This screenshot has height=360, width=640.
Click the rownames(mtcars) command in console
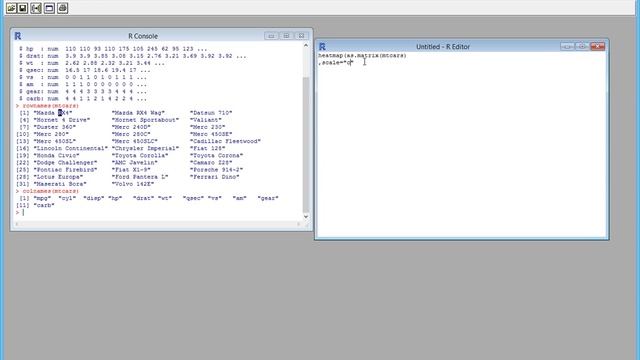click(x=51, y=106)
